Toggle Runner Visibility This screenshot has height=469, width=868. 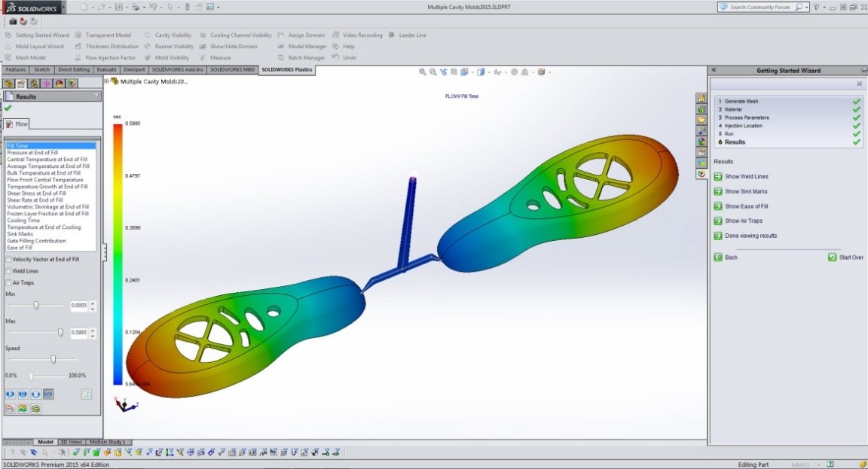tap(169, 47)
